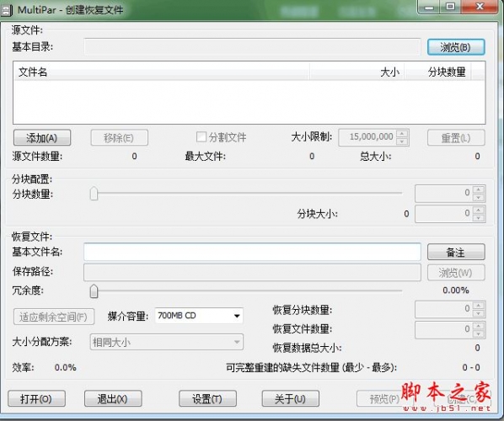Decrease 大小限制 with the down spinner arrow
The width and height of the screenshot is (504, 421).
[402, 141]
